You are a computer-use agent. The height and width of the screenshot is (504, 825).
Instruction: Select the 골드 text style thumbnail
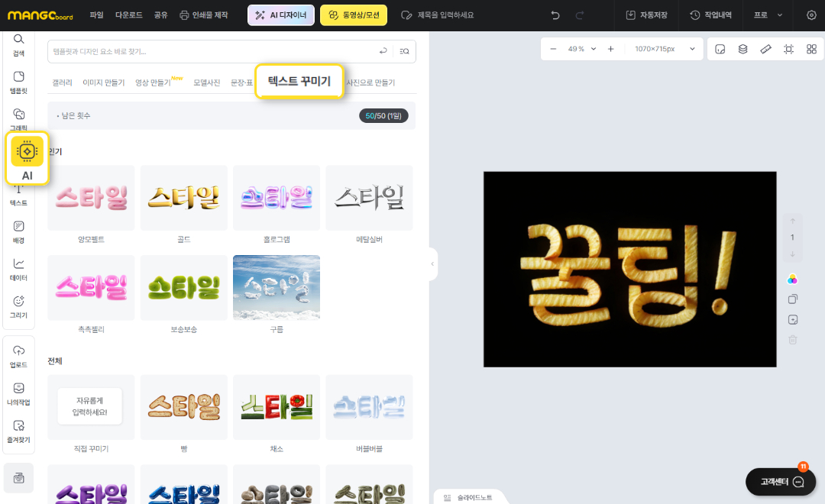coord(183,199)
